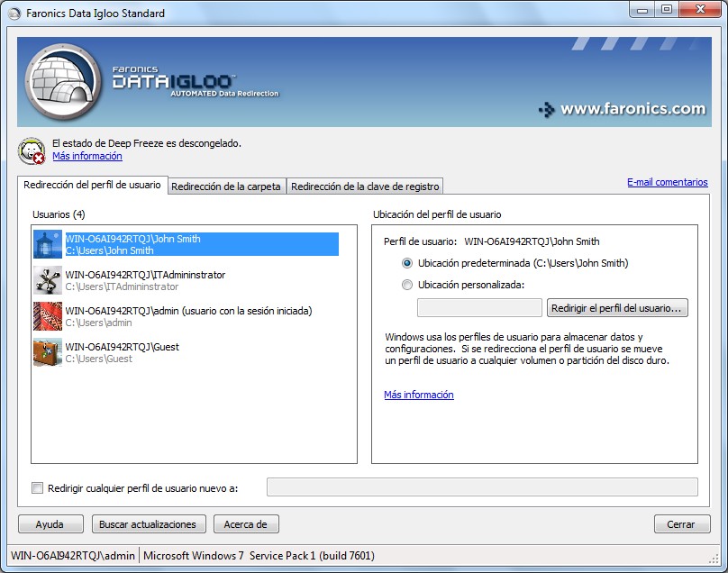Click the Deep Freeze polar bear status icon

[32, 151]
